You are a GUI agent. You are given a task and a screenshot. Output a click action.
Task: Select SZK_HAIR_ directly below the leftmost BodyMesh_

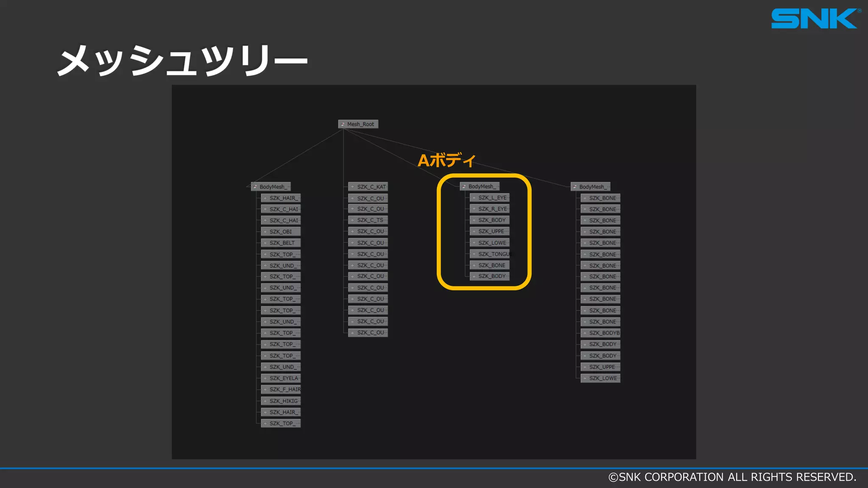(x=281, y=198)
